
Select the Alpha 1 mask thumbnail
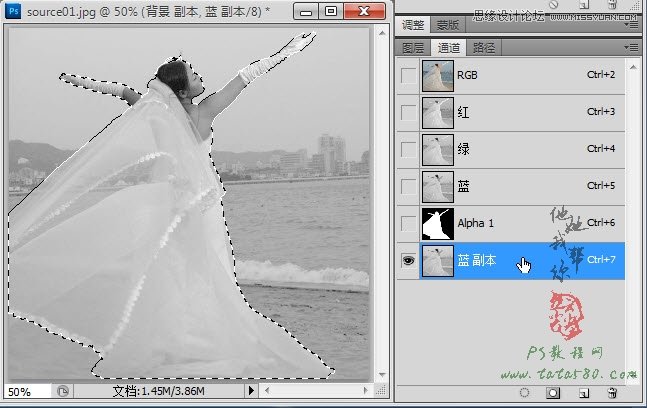point(438,224)
